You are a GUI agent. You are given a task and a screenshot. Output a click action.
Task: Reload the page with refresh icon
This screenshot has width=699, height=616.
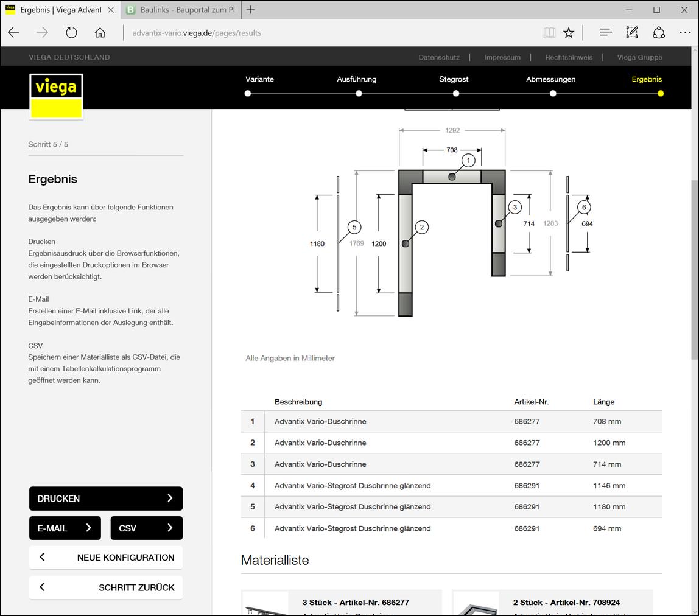[71, 32]
